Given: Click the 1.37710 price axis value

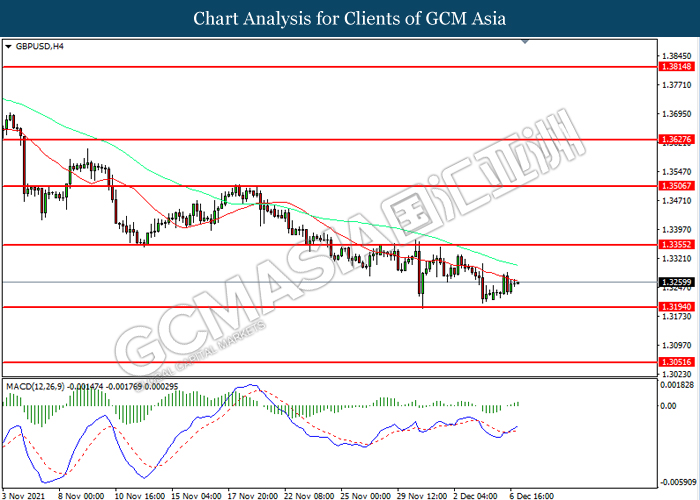Looking at the screenshot, I should pos(677,85).
